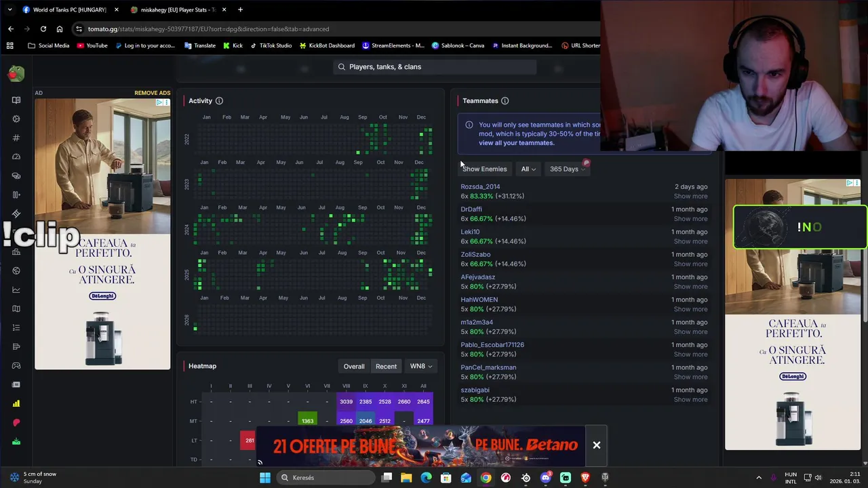This screenshot has width=868, height=488.
Task: Open the globe icon in sidebar
Action: tap(16, 270)
